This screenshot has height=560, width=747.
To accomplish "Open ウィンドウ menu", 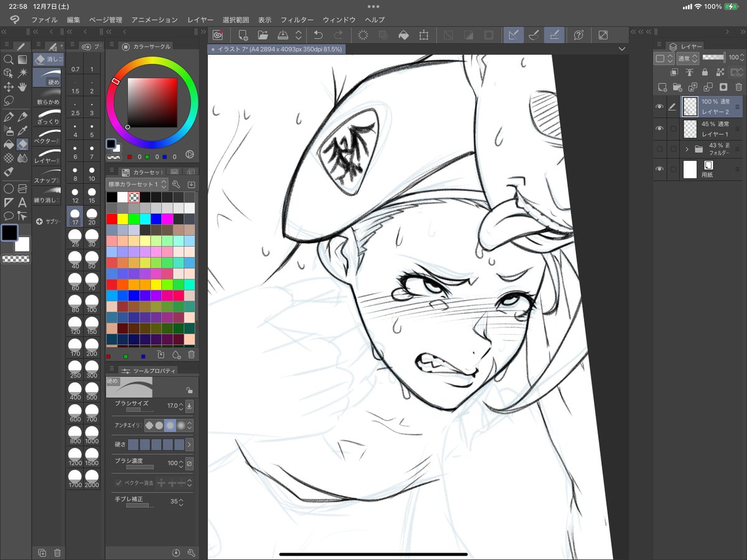I will pyautogui.click(x=339, y=20).
